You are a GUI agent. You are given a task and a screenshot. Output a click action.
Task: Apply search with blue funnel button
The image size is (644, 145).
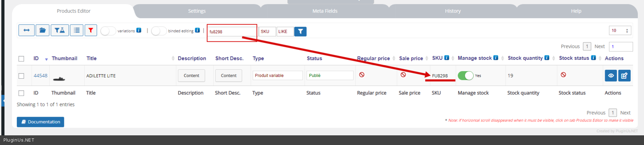pos(300,31)
